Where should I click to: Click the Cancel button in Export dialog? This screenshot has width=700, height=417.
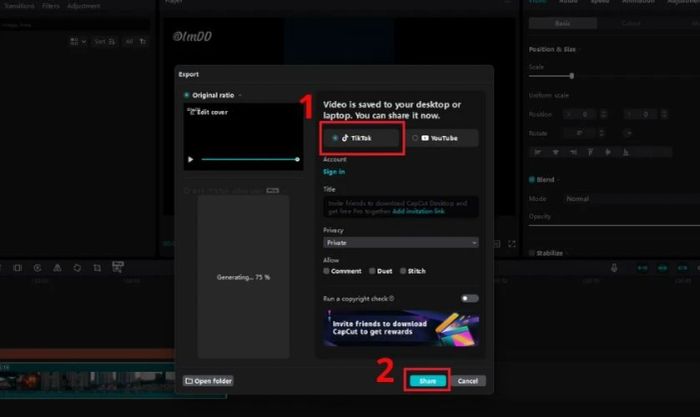click(468, 381)
